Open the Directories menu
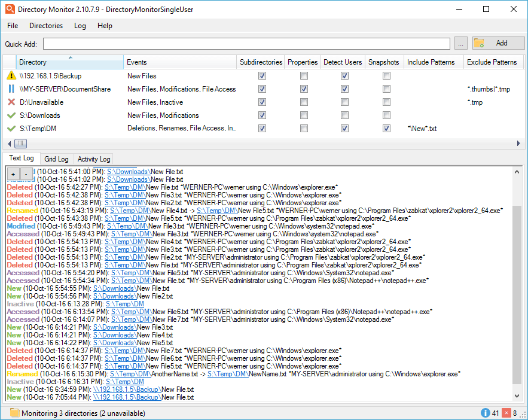 tap(45, 26)
